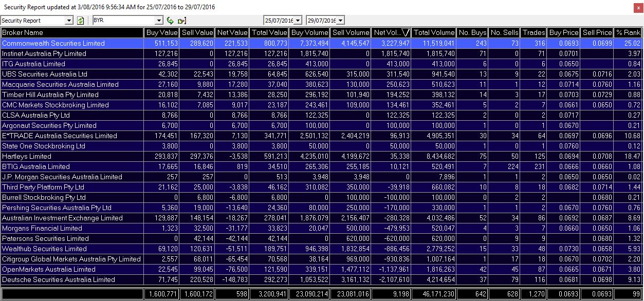
Task: Select the Instinet Australia Pty Limited row
Action: pyautogui.click(x=321, y=53)
